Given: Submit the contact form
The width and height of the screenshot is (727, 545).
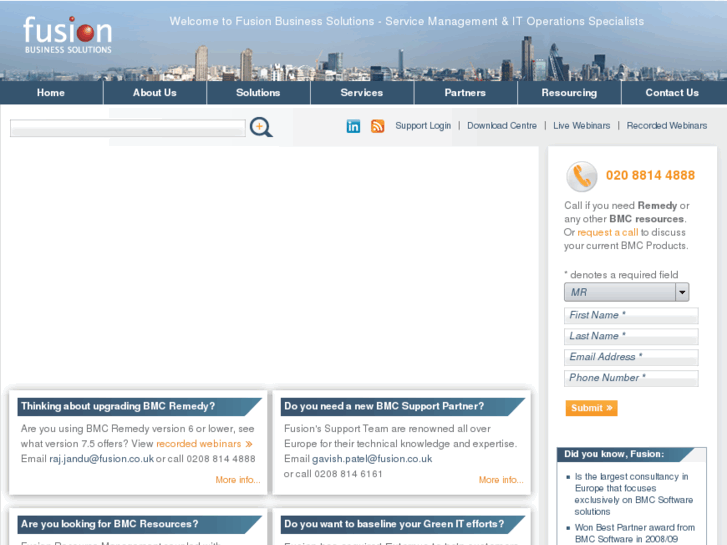Looking at the screenshot, I should (591, 408).
